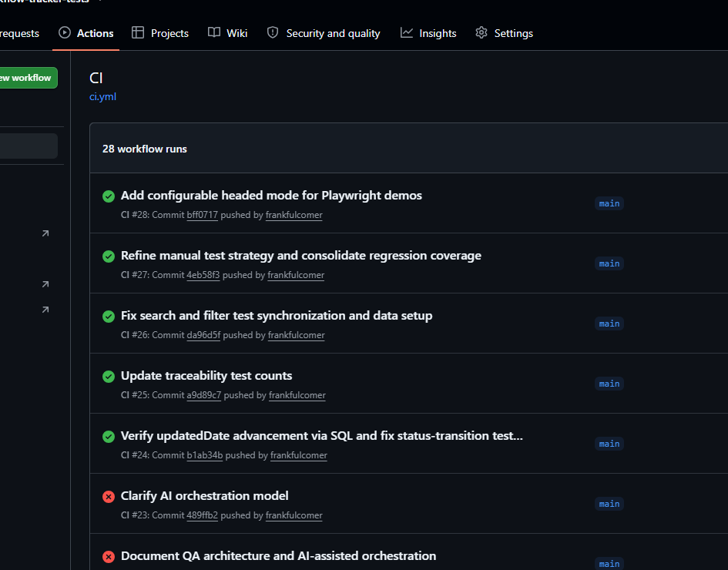Open commit 4eb58f3
The width and height of the screenshot is (728, 570).
(203, 275)
